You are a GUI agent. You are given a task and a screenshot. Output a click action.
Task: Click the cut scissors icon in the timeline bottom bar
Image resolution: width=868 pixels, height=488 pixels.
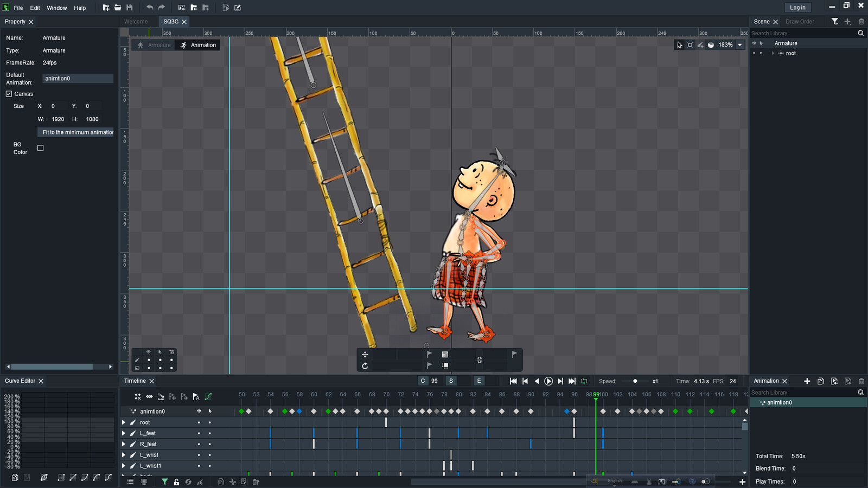[232, 481]
